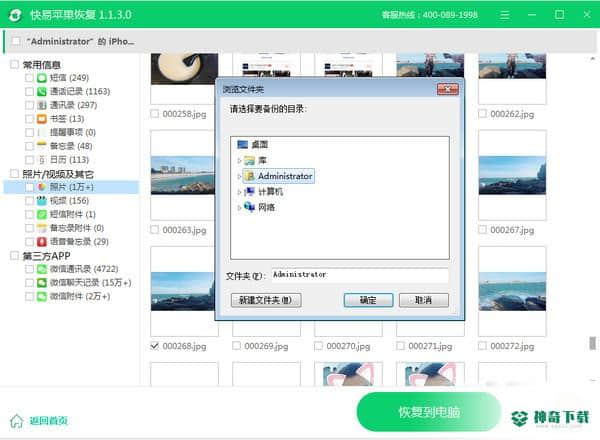Click the 备忘录附件 (0) icon
Viewport: 600px width, 440px height.
click(x=42, y=228)
